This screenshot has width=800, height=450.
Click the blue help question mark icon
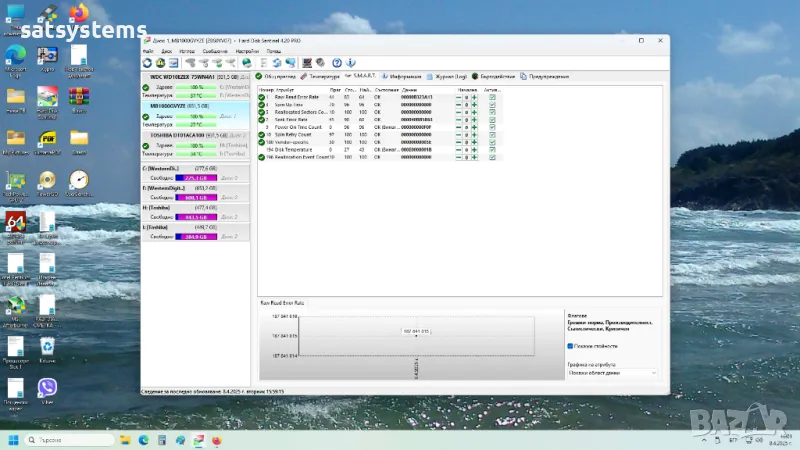pyautogui.click(x=336, y=62)
